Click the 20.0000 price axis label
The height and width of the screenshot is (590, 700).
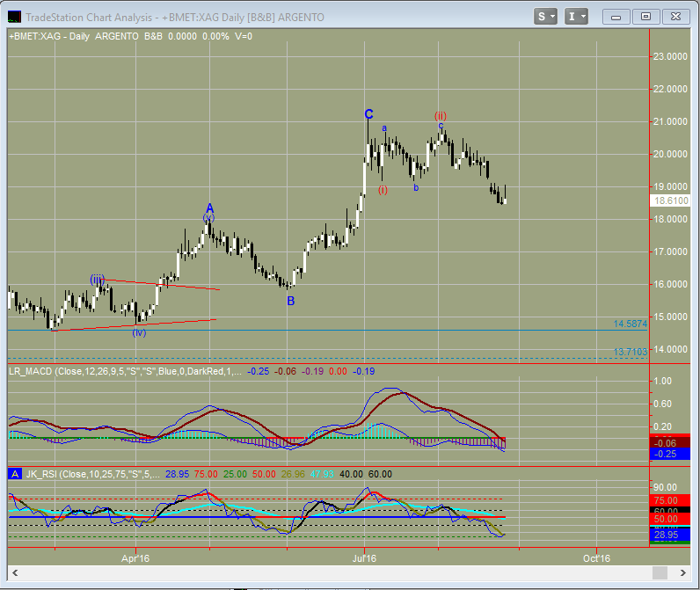coord(670,154)
